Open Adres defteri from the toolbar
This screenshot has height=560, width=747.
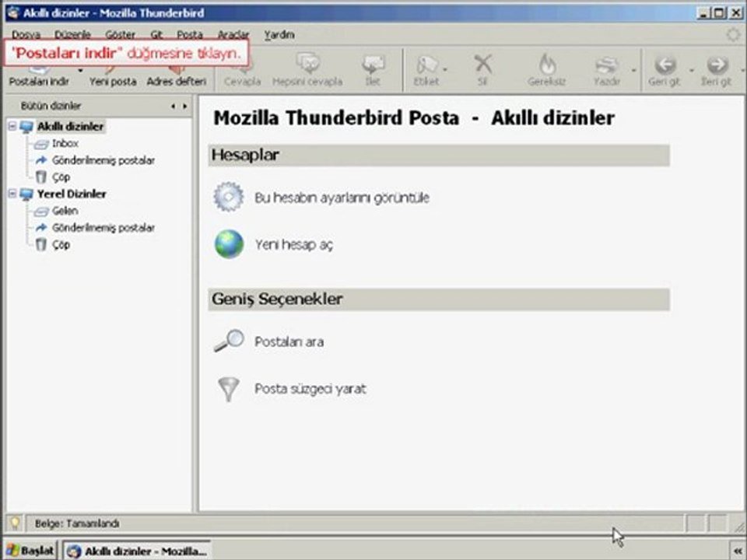(x=177, y=75)
